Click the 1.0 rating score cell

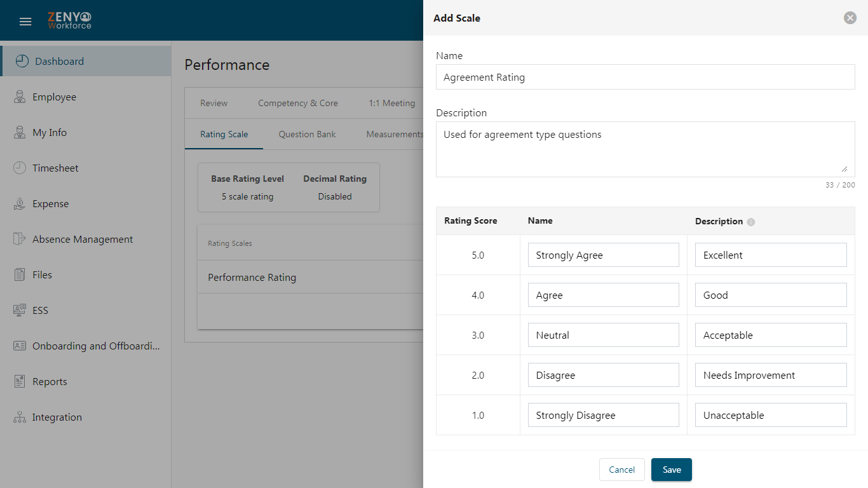pos(478,415)
